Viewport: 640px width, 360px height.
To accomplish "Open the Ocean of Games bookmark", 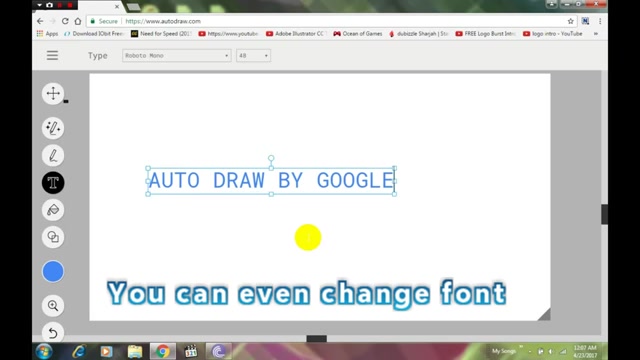I will [x=358, y=34].
